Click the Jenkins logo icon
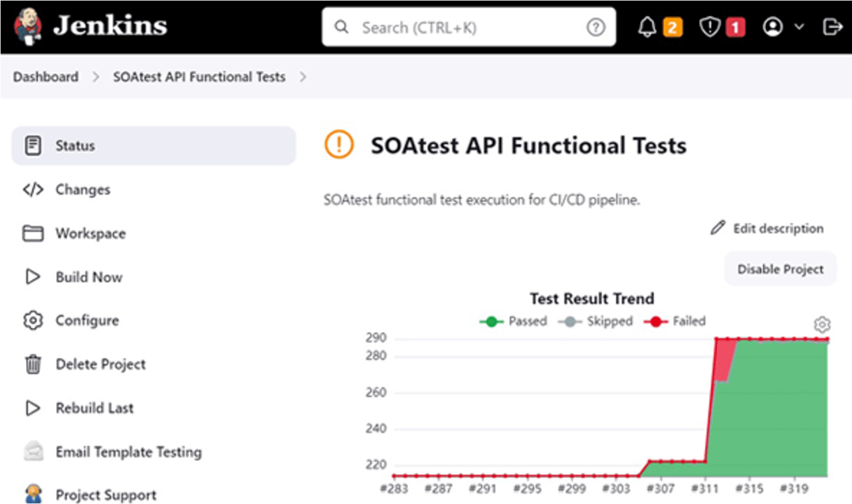This screenshot has width=852, height=504. [x=28, y=26]
